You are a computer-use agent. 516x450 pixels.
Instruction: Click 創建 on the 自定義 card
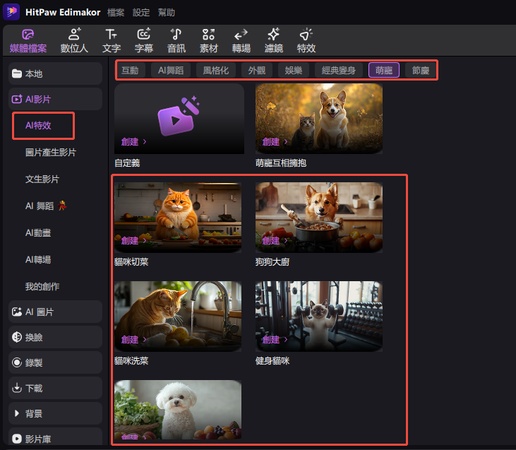[x=134, y=142]
